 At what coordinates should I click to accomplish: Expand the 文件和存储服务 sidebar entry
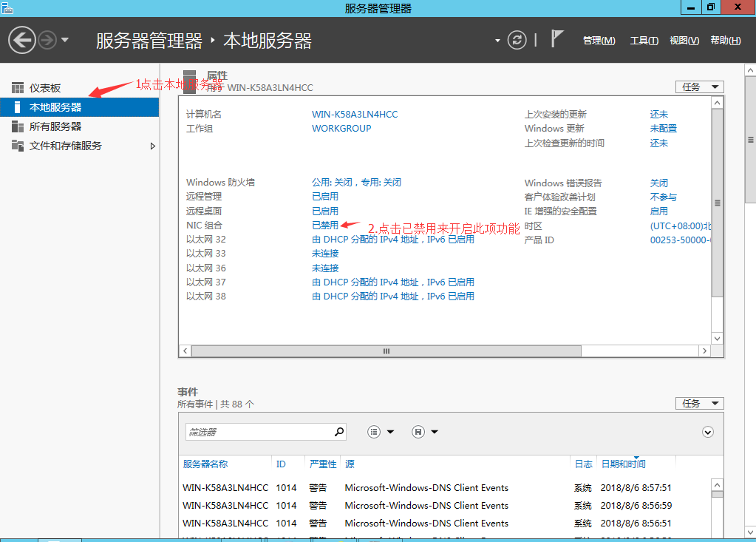coord(154,146)
